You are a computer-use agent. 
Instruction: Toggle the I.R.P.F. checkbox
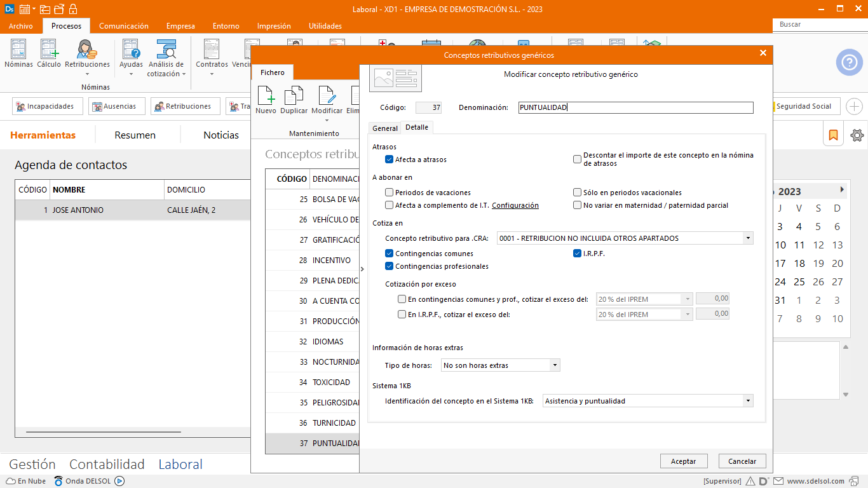[578, 254]
